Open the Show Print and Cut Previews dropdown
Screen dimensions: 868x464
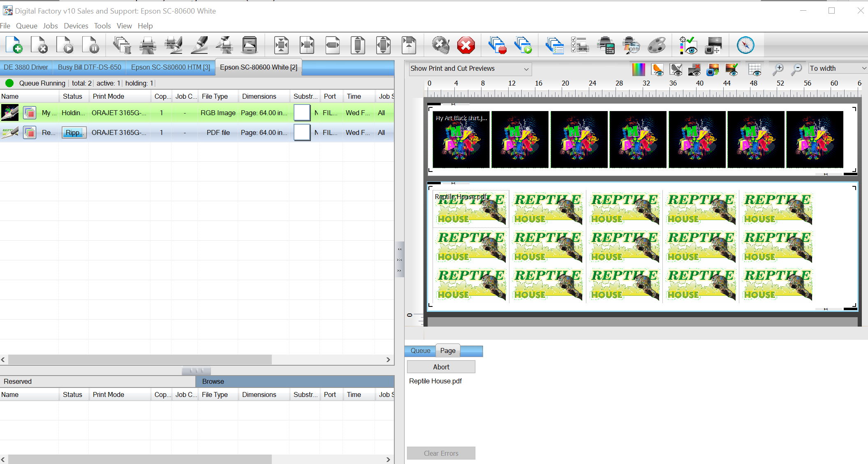click(470, 69)
